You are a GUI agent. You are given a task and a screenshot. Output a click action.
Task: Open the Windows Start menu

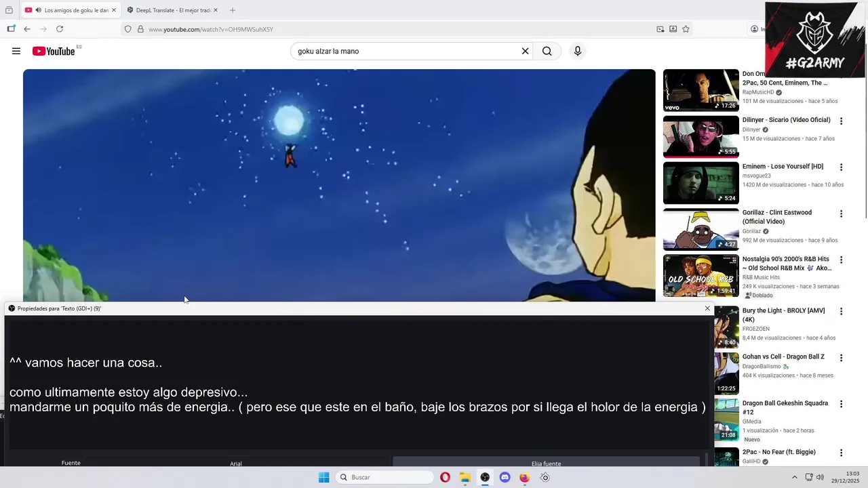coord(324,477)
